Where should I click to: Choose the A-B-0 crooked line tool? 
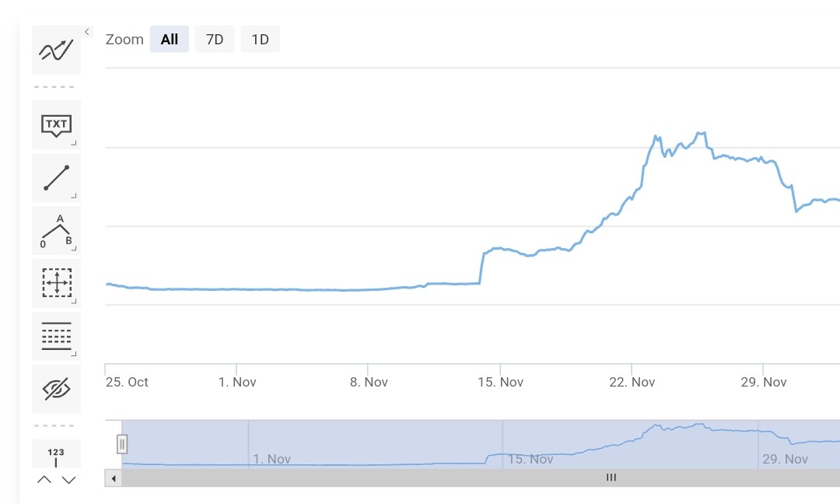(x=56, y=230)
